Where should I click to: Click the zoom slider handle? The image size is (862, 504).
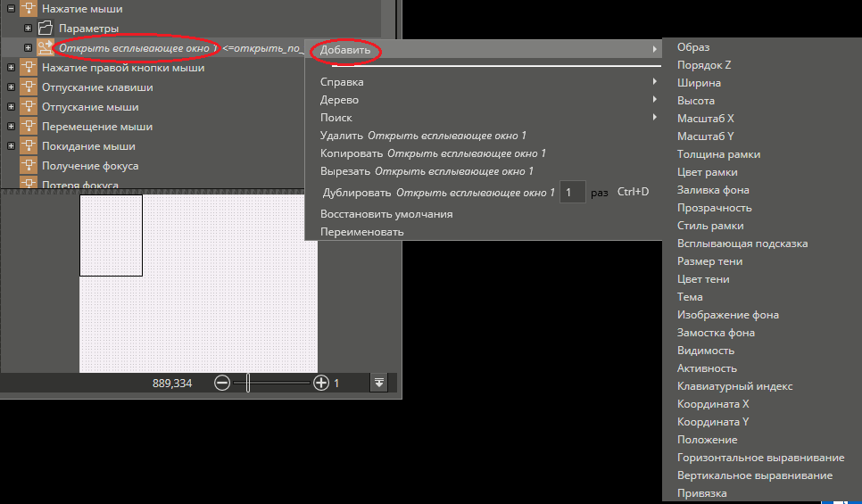[x=248, y=383]
